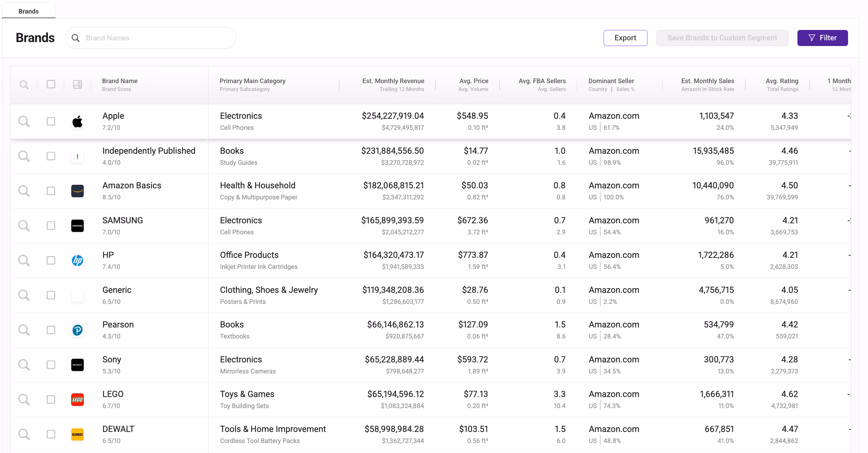The width and height of the screenshot is (868, 453).
Task: Open details magnifier for Amazon Basics
Action: click(x=24, y=191)
